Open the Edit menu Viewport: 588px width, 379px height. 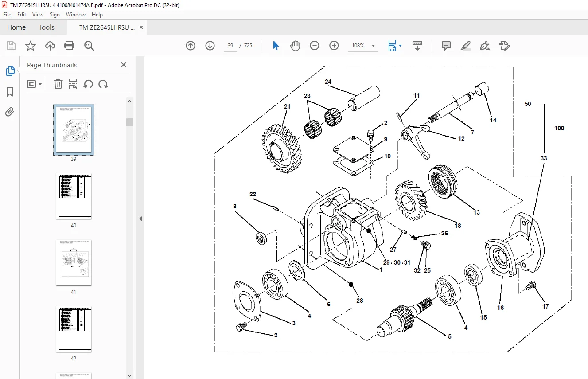22,15
